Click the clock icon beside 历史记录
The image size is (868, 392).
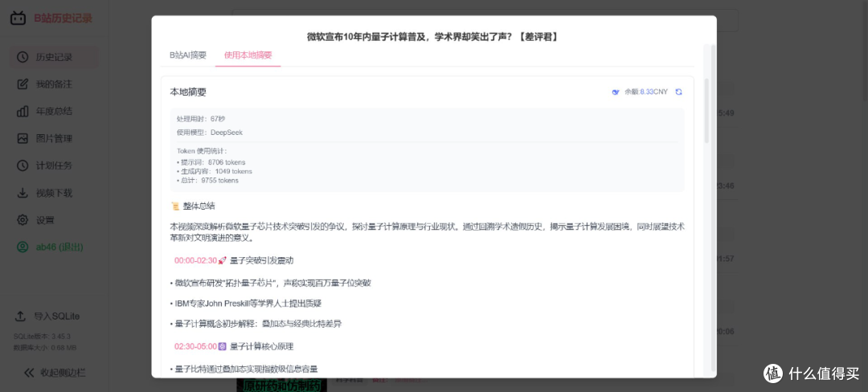point(23,57)
